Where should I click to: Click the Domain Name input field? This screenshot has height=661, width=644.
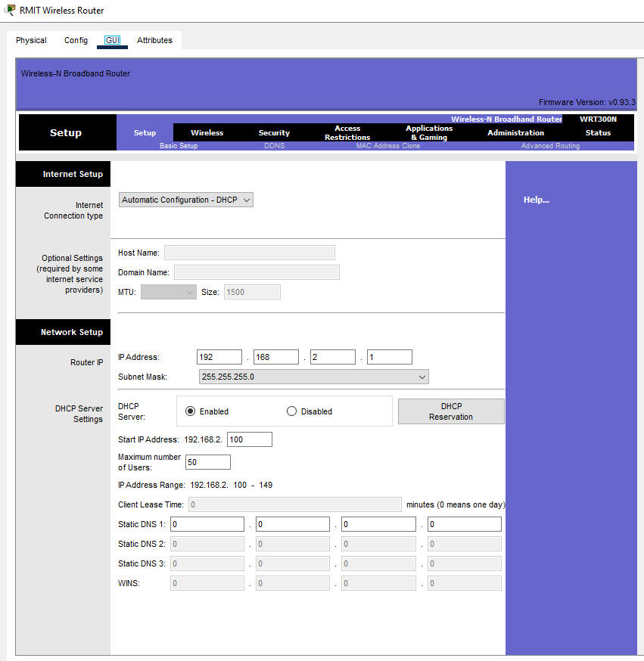coord(257,272)
